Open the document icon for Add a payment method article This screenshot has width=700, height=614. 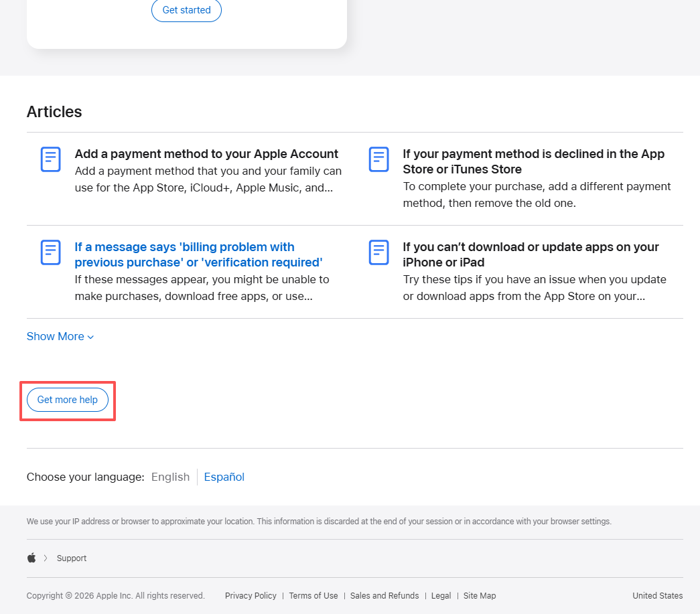50,159
